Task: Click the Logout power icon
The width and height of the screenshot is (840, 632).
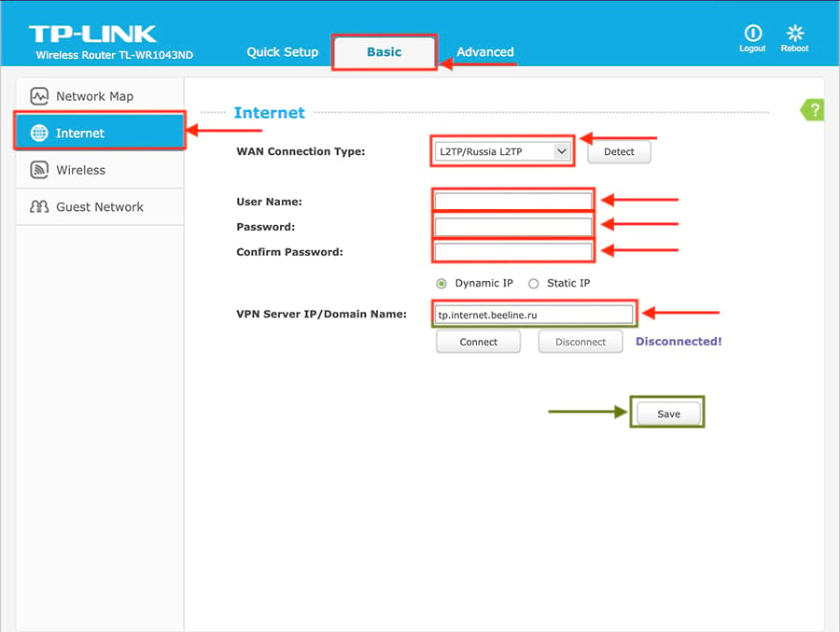Action: 752,34
